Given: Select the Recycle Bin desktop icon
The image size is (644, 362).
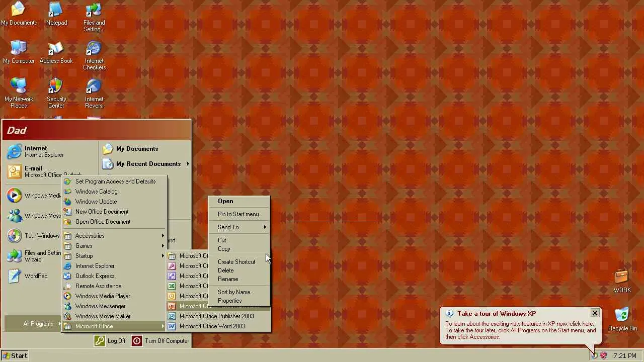Looking at the screenshot, I should point(622,319).
